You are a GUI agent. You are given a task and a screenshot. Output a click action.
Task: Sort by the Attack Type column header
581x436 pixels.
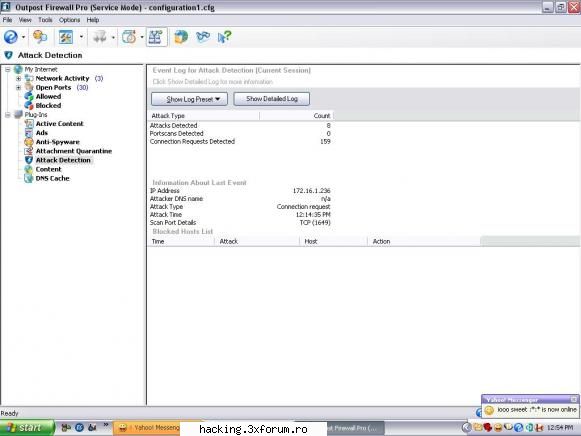[203, 116]
